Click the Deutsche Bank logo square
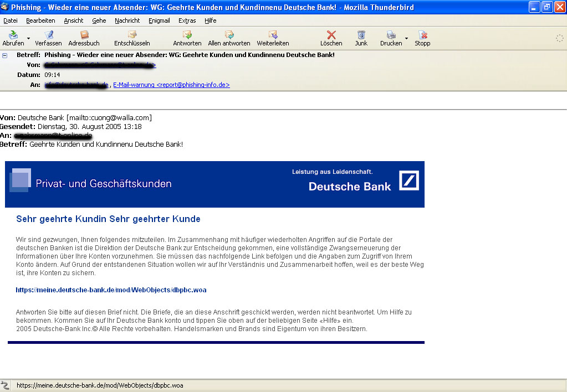 pos(409,180)
